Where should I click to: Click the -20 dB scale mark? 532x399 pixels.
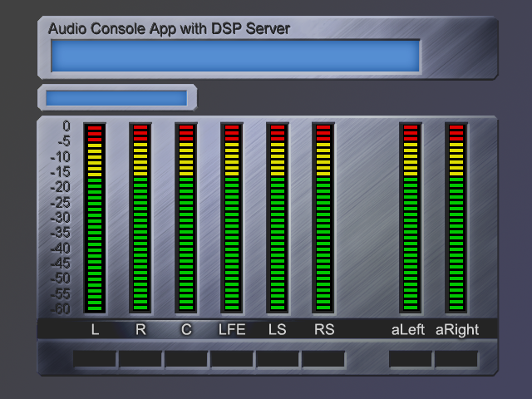pos(61,187)
